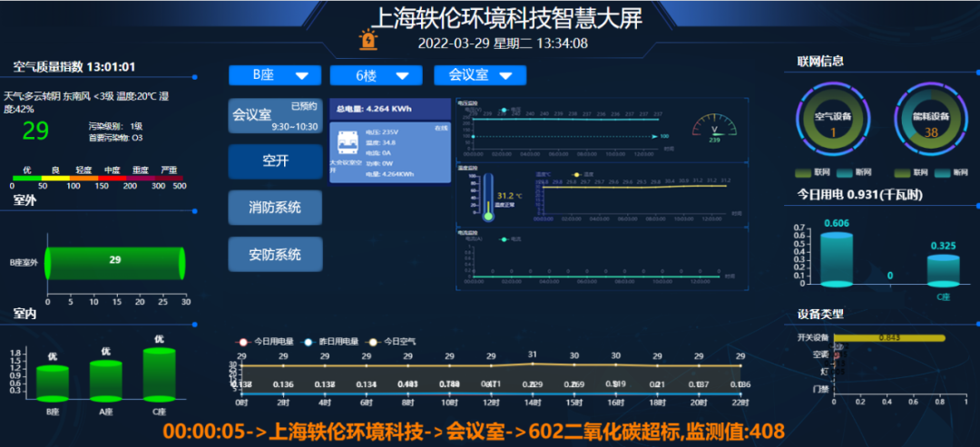Select the 会议室 已预约 9:30~10:30 button

pyautogui.click(x=275, y=115)
